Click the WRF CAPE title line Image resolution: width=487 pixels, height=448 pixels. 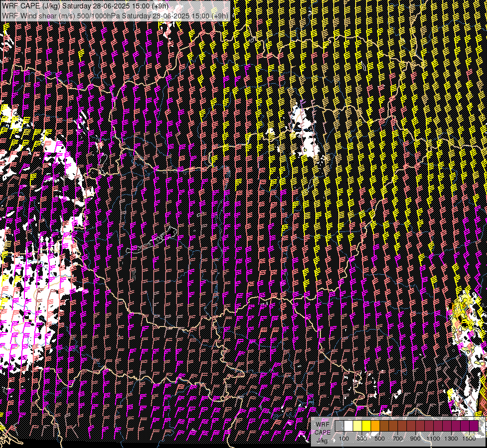[x=85, y=6]
